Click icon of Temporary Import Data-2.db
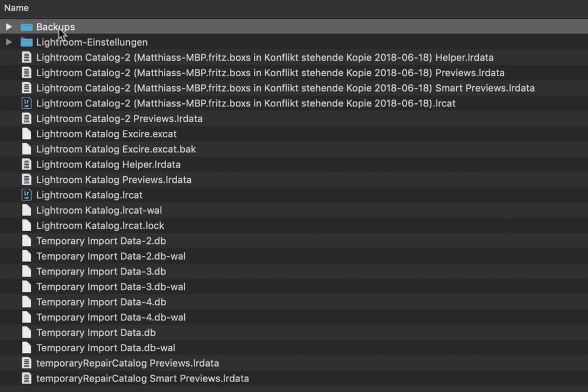The height and width of the screenshot is (392, 588). [x=26, y=241]
